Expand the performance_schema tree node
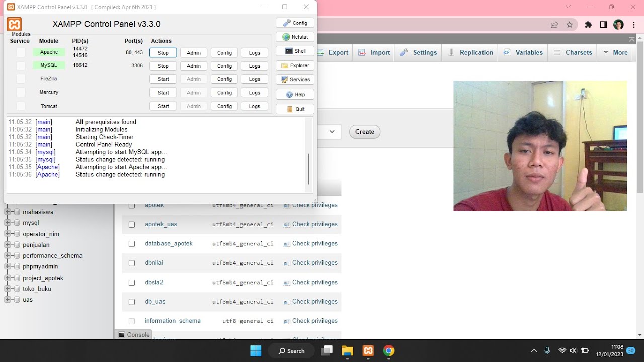The height and width of the screenshot is (362, 644). tap(8, 255)
